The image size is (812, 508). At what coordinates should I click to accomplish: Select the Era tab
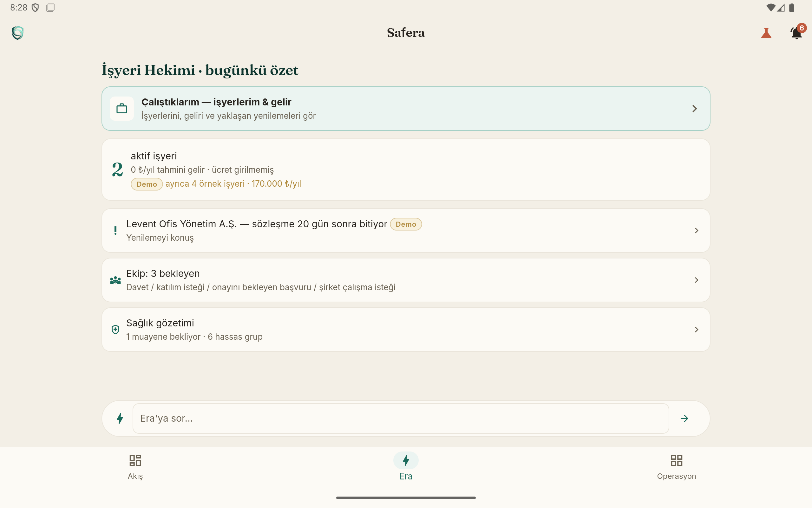406,467
